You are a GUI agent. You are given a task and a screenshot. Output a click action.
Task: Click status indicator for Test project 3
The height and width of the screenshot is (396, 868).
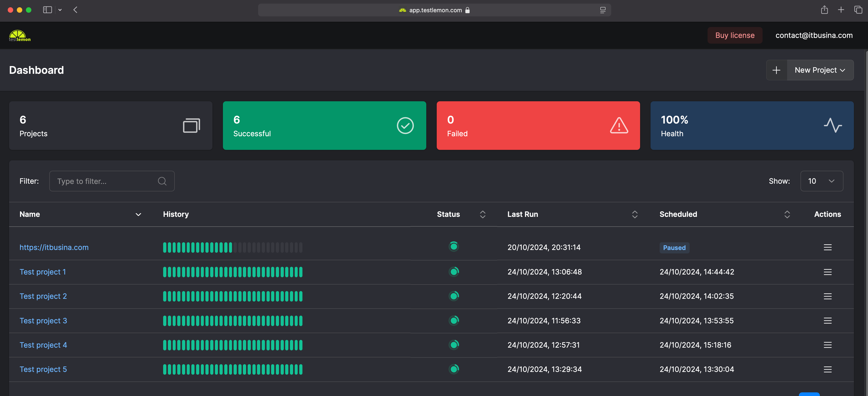[454, 321]
